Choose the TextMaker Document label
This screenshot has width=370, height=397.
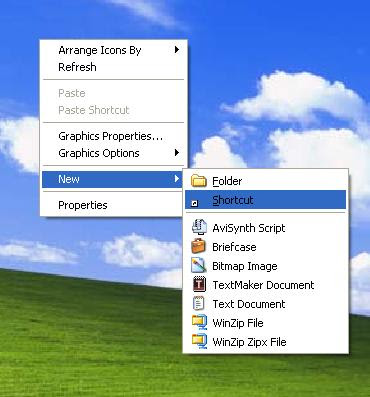pos(263,285)
